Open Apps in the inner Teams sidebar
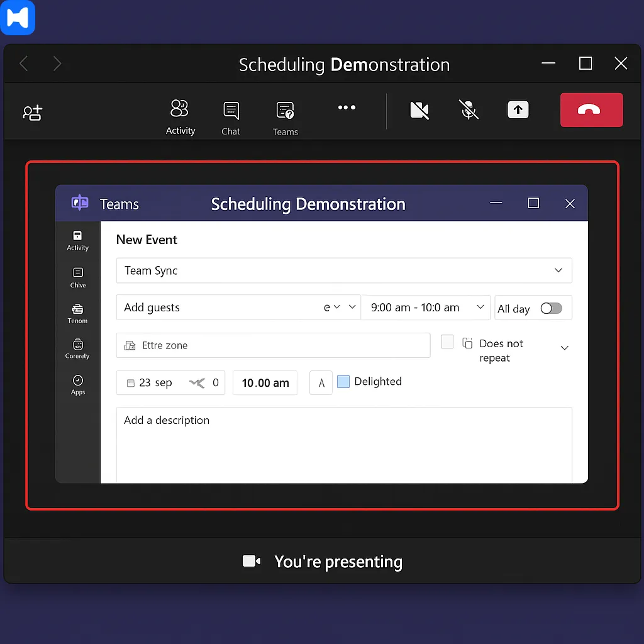644x644 pixels. tap(77, 385)
